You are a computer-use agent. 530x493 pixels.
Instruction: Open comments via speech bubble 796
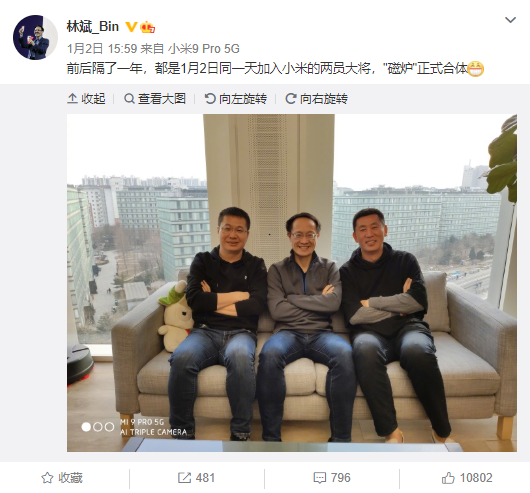332,478
